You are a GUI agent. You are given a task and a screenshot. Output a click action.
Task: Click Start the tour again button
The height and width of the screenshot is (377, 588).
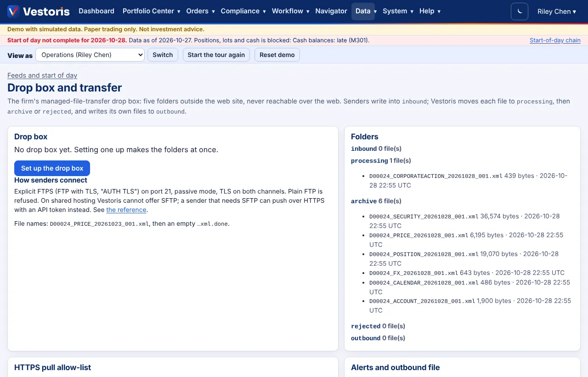pyautogui.click(x=216, y=55)
